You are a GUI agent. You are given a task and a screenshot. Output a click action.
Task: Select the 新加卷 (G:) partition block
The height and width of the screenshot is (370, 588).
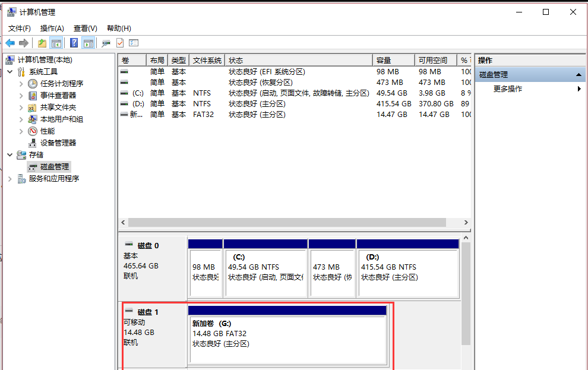(287, 336)
